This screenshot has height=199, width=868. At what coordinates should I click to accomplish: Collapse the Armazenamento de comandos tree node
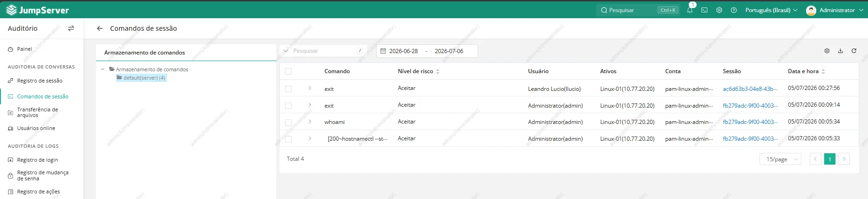103,69
